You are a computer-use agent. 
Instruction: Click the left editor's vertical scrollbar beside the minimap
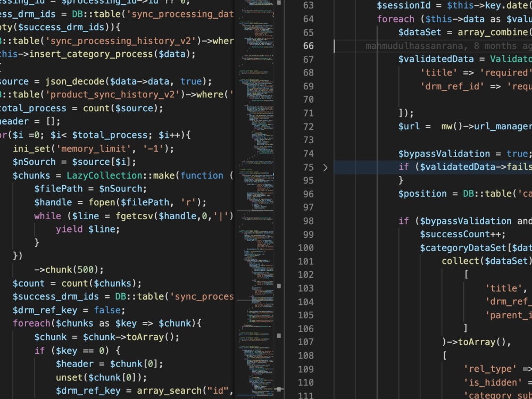279,199
